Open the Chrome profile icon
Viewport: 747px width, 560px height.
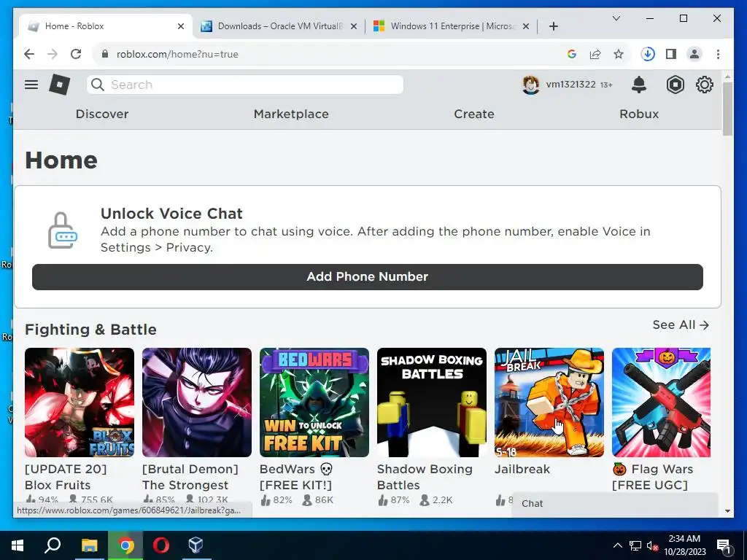694,54
